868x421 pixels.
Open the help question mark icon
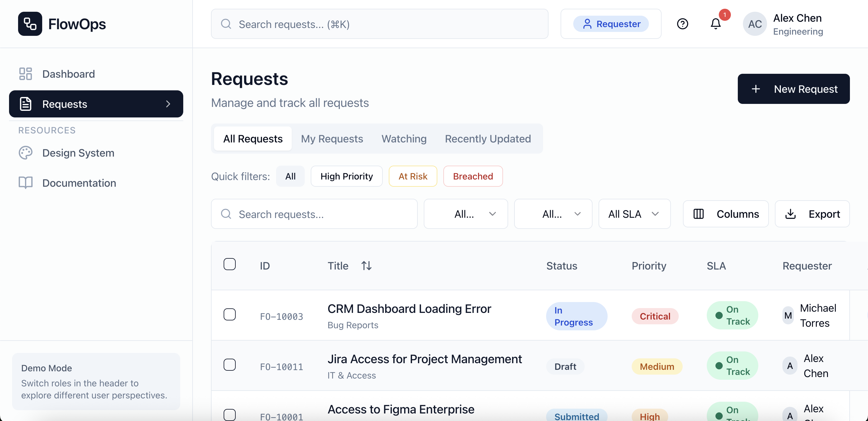click(x=682, y=24)
